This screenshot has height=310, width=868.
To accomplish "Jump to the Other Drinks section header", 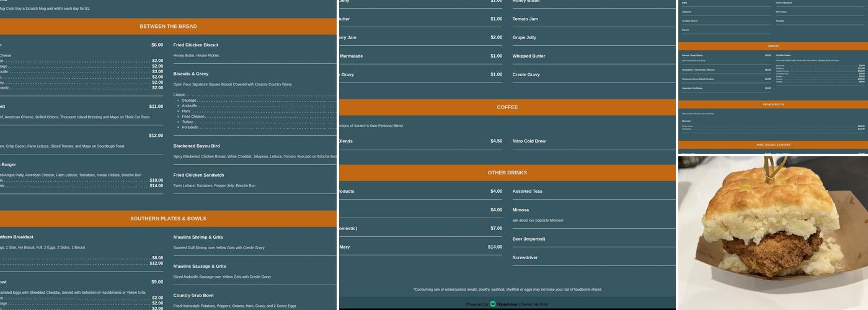I will coord(507,173).
